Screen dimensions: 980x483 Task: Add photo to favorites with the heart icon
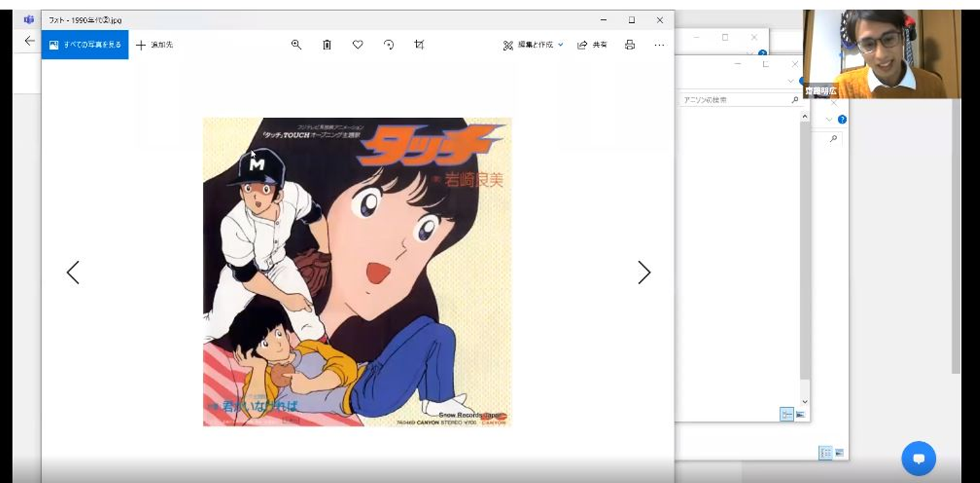point(357,45)
